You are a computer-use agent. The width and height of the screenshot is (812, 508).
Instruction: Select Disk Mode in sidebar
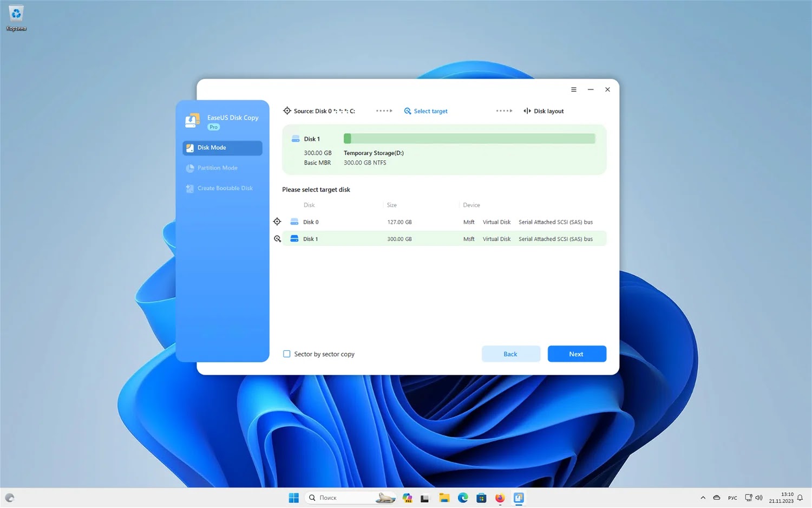click(222, 148)
